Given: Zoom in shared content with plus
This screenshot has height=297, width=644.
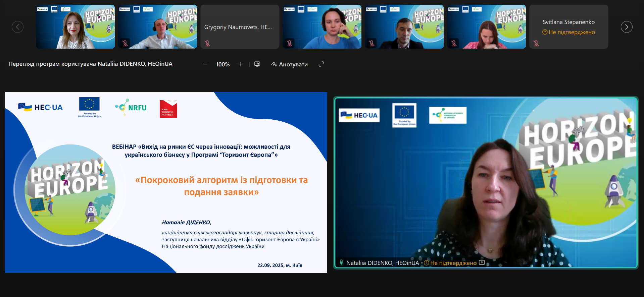Looking at the screenshot, I should [241, 64].
